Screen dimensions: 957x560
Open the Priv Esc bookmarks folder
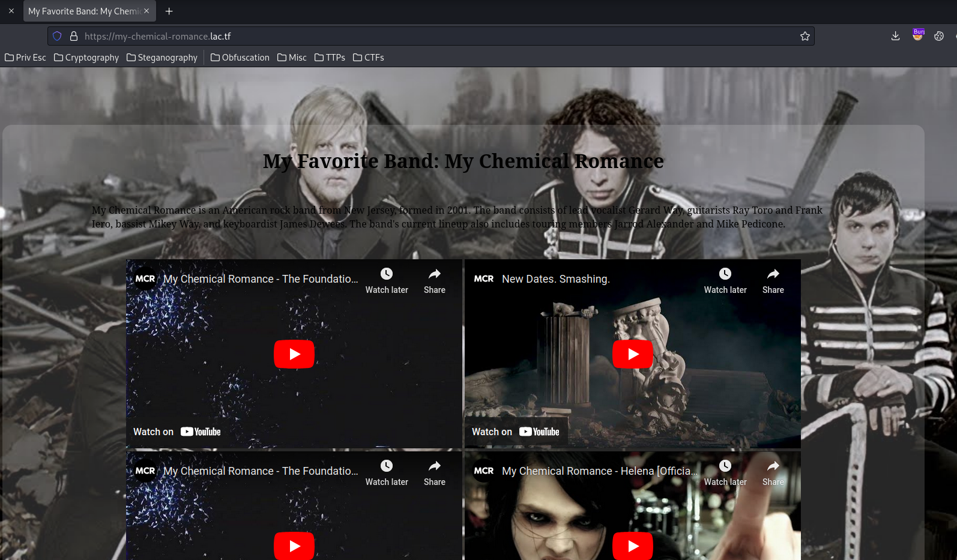pos(25,58)
